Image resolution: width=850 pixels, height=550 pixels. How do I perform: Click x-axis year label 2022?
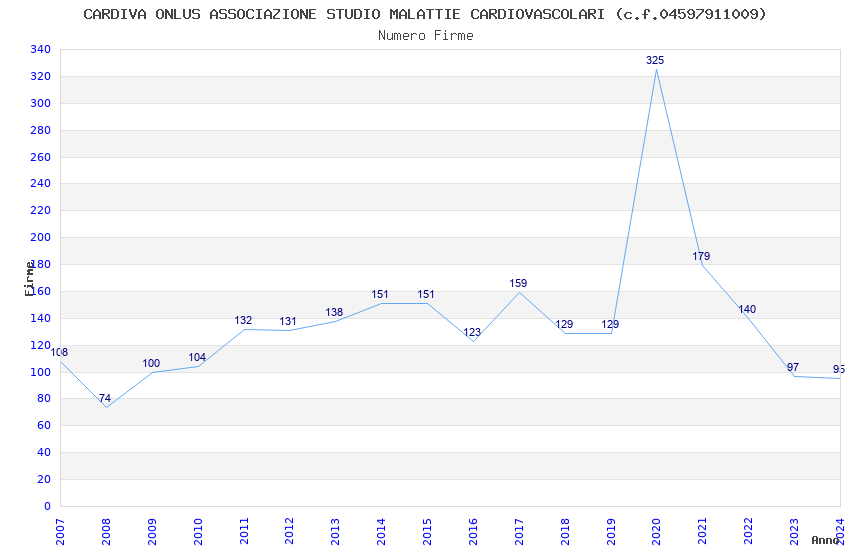pyautogui.click(x=749, y=531)
